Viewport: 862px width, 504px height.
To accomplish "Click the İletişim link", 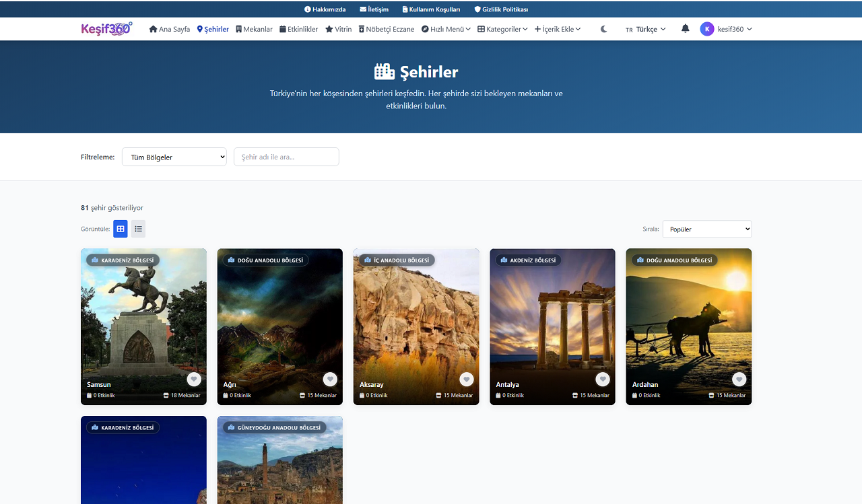I will 374,9.
